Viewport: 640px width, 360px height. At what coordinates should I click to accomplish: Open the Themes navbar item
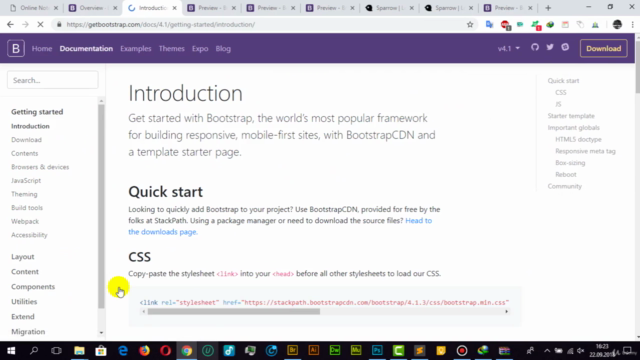(x=171, y=49)
